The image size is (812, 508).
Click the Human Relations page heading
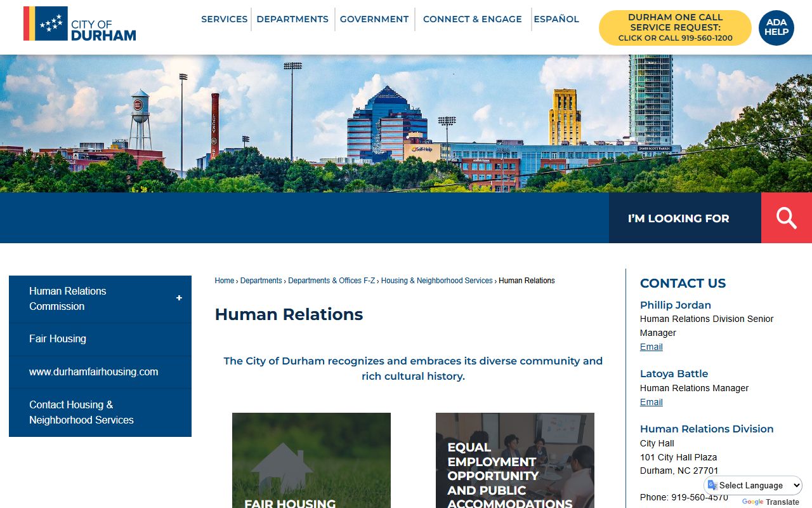pos(289,314)
